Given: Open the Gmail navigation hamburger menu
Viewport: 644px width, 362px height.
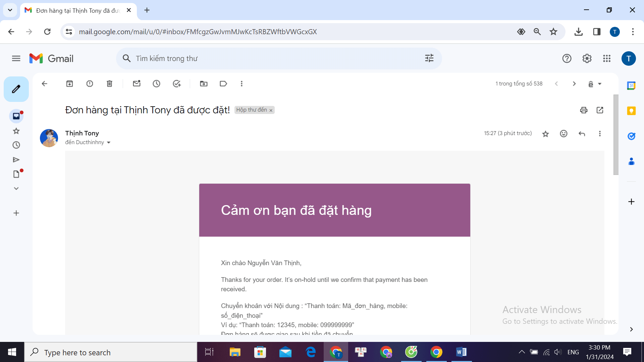Looking at the screenshot, I should point(16,58).
